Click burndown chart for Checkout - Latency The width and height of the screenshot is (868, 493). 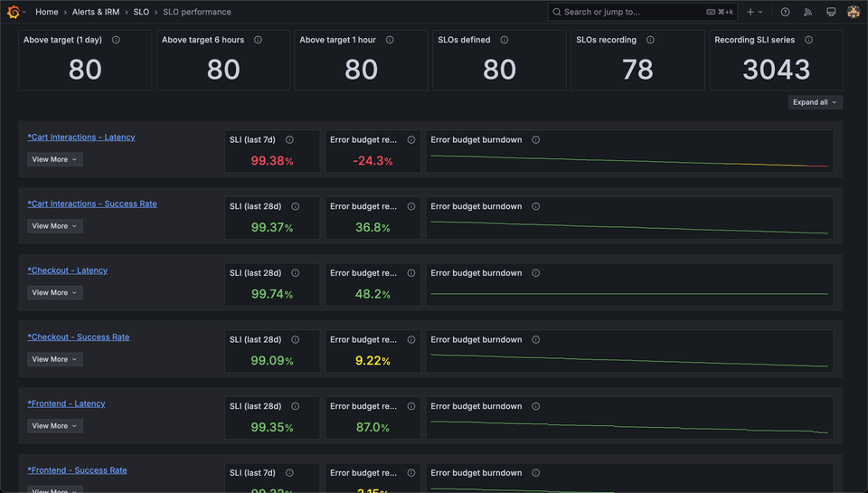click(x=629, y=293)
